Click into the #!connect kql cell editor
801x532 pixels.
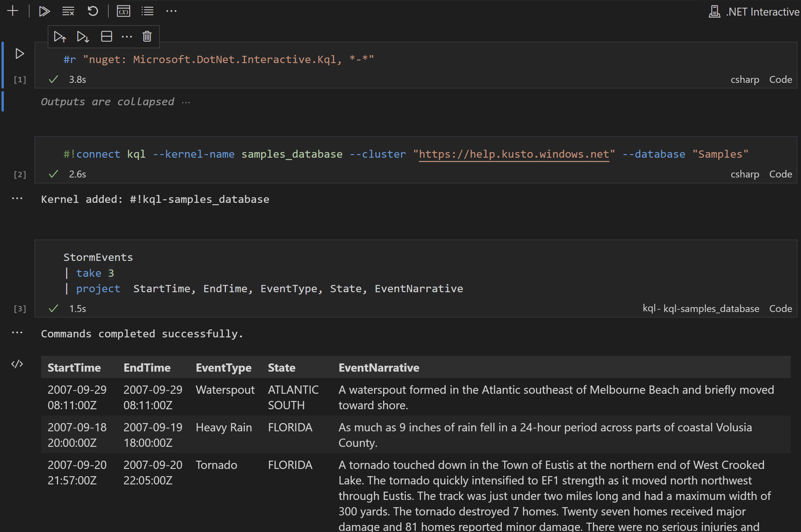click(x=406, y=154)
